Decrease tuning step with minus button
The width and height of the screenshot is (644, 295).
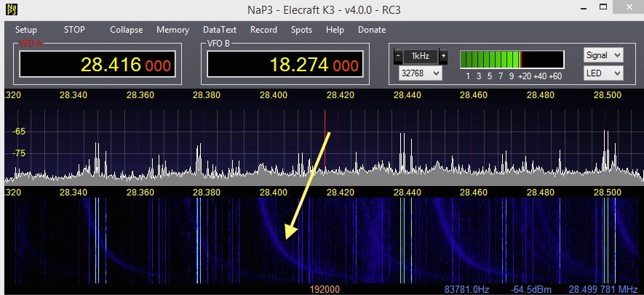tap(398, 57)
